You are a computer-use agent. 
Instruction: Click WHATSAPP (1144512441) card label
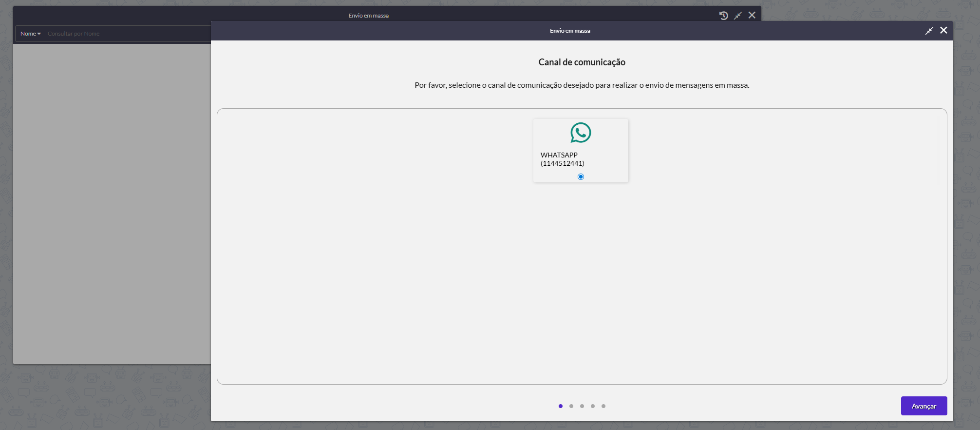pyautogui.click(x=563, y=159)
